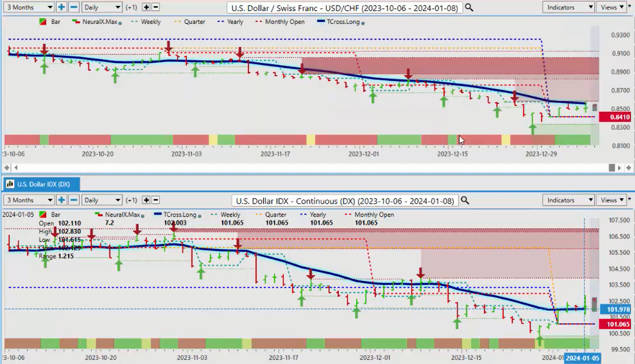Click dot next to TCross.Long in Dollar IDX legend
Image resolution: width=635 pixels, height=364 pixels.
point(199,215)
